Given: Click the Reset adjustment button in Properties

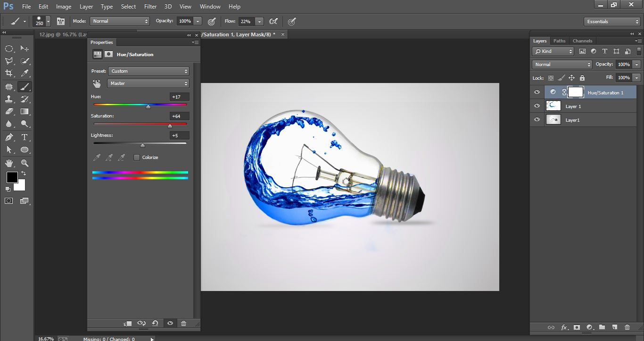Looking at the screenshot, I should point(155,324).
